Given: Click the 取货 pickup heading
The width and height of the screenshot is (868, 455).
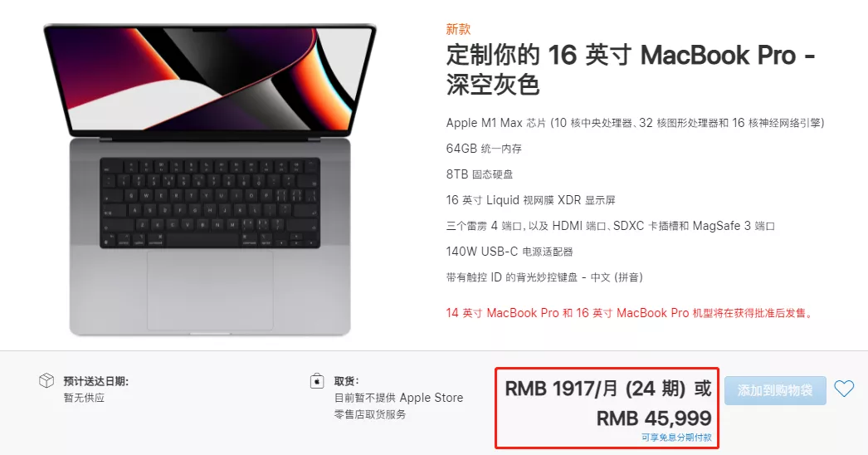Looking at the screenshot, I should [x=347, y=381].
